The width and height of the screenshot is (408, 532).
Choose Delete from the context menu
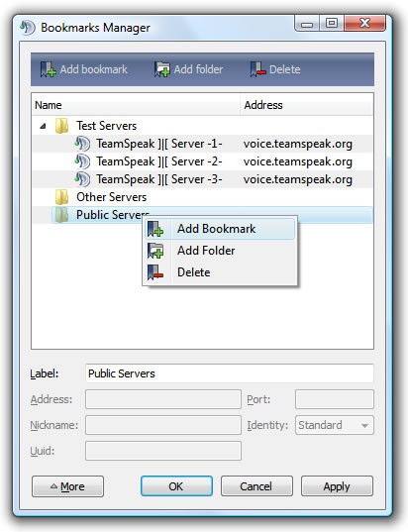[x=220, y=272]
